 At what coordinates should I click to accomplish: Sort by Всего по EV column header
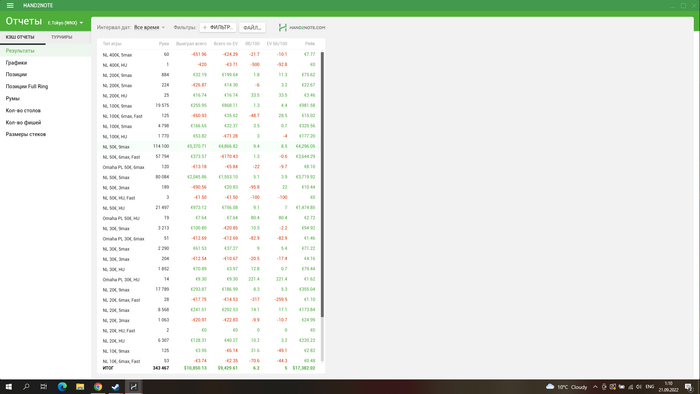225,44
